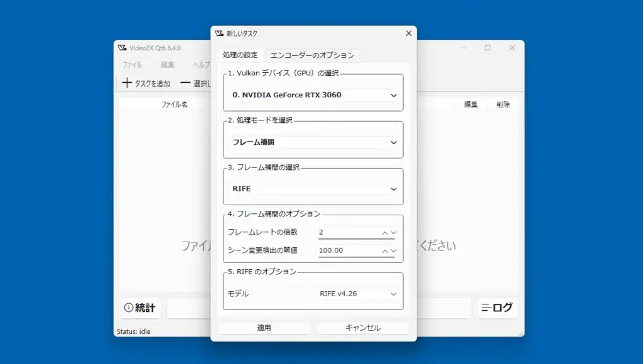
Task: Open the ログ log button
Action: point(497,308)
